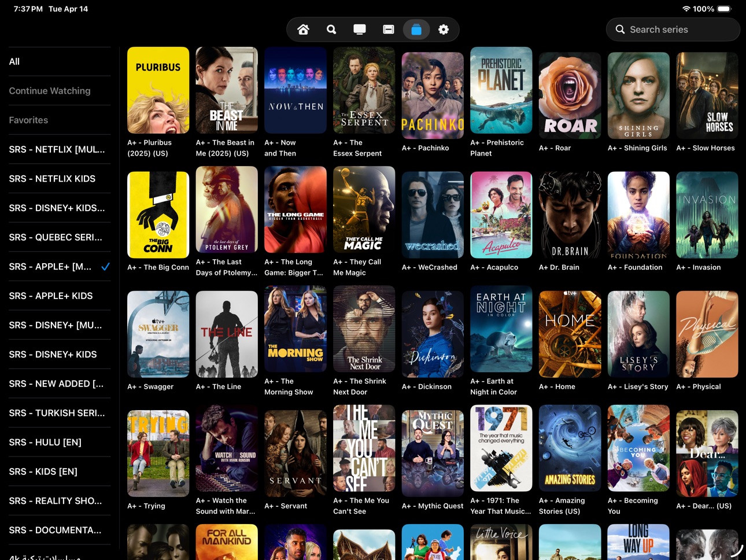This screenshot has width=746, height=560.
Task: Select the Trying series poster
Action: pos(158,454)
